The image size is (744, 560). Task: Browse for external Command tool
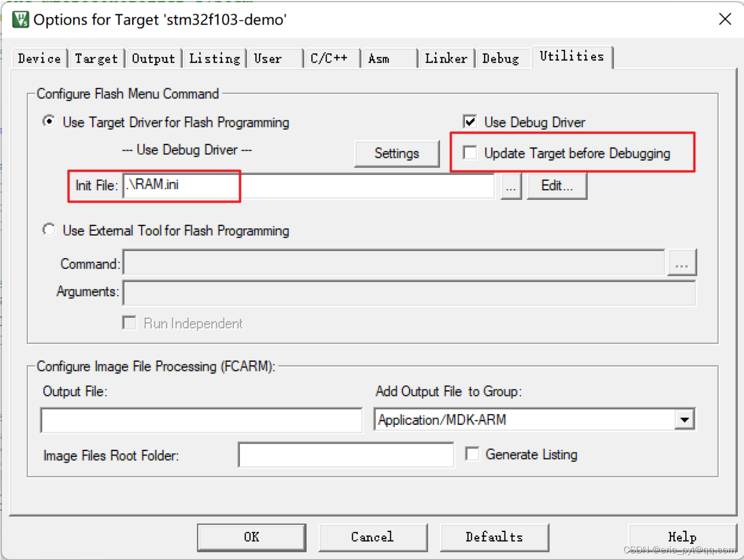pos(681,263)
